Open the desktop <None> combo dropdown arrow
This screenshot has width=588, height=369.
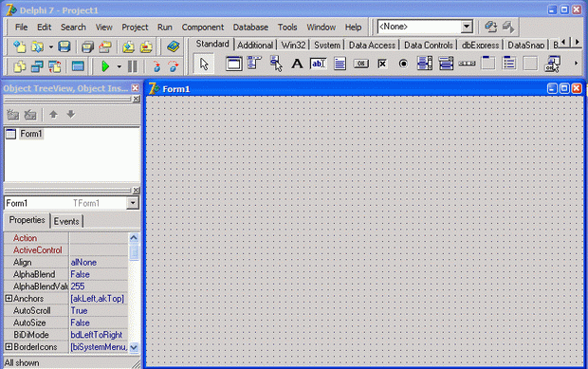tap(466, 27)
